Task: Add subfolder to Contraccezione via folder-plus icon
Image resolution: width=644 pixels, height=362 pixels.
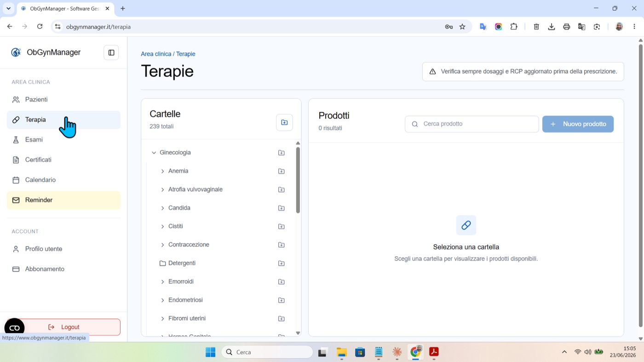Action: pyautogui.click(x=282, y=245)
